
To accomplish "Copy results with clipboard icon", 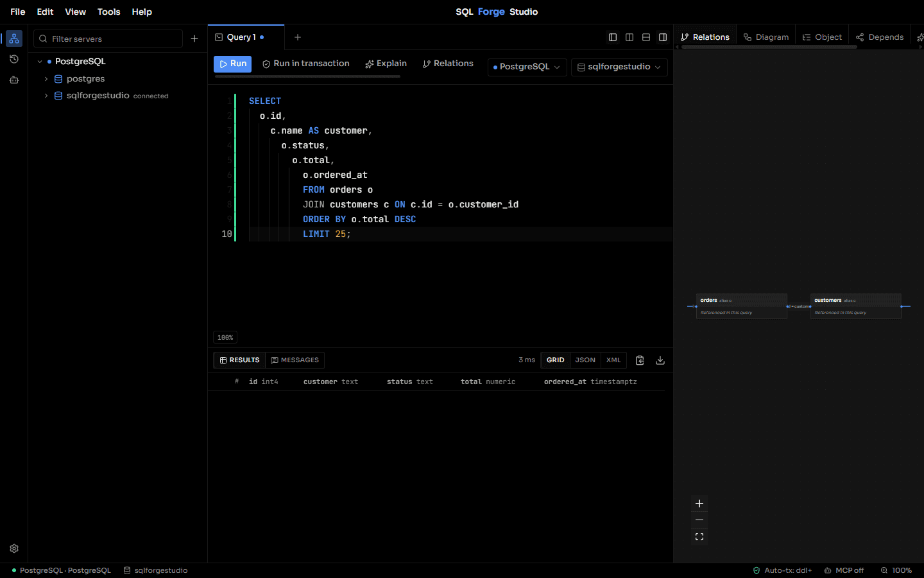I will coord(640,360).
